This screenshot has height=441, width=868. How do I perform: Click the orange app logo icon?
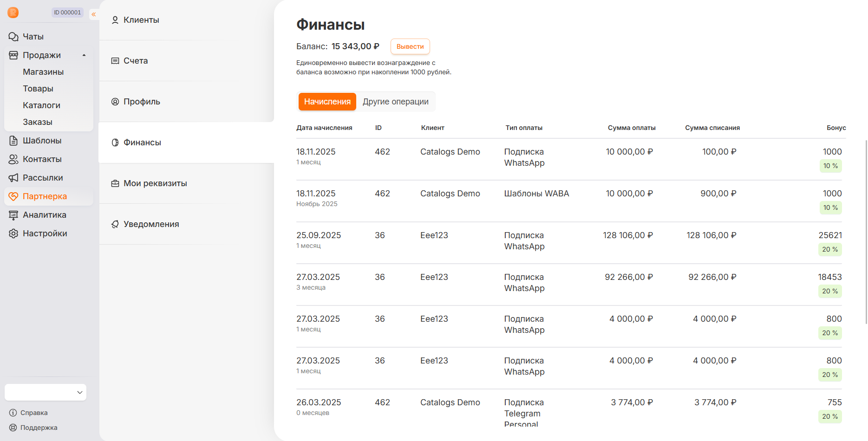pyautogui.click(x=13, y=13)
